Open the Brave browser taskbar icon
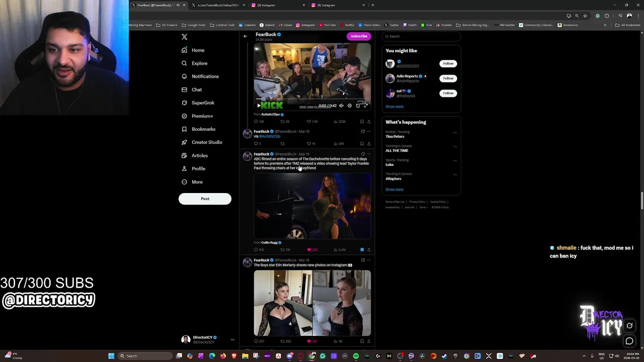The image size is (644, 362). click(x=234, y=356)
